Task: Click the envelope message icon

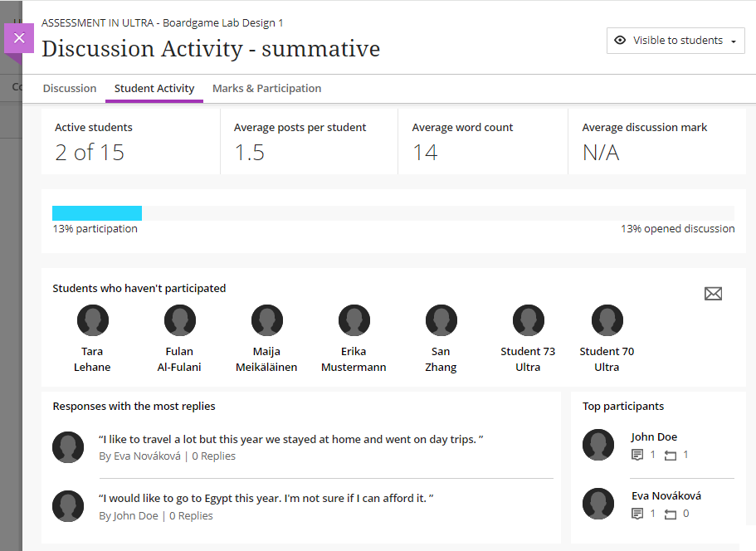Action: (713, 293)
